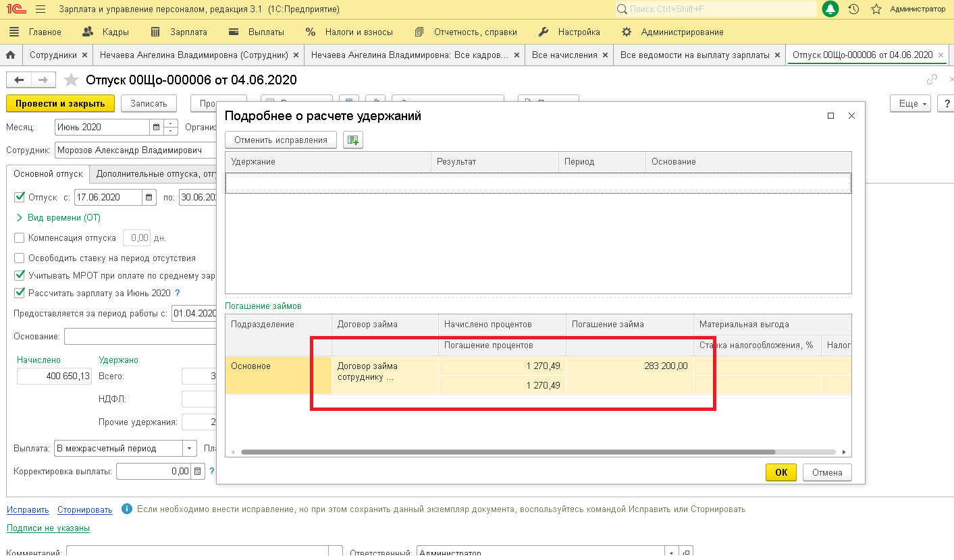The image size is (954, 560).
Task: Open the 1C main menu hamburger icon
Action: [x=40, y=9]
